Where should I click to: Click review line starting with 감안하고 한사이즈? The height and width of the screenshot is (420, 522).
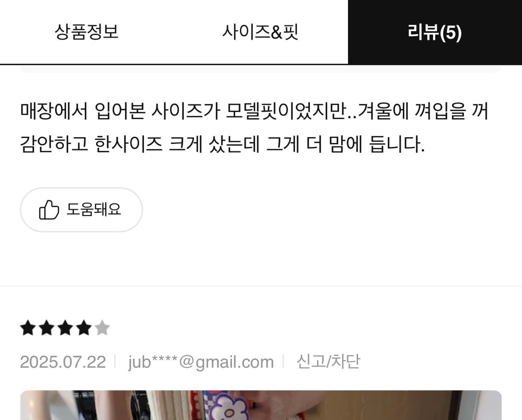pos(222,144)
